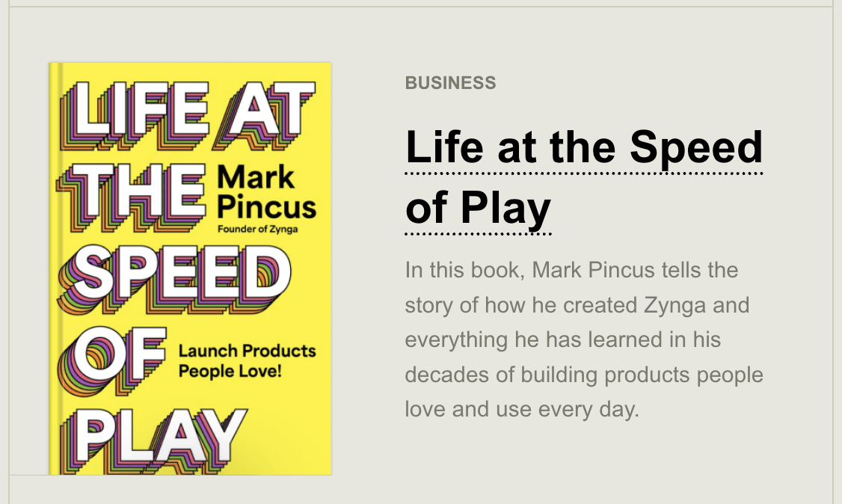This screenshot has width=842, height=504.
Task: Click 'love and use every day' text line
Action: pos(522,410)
